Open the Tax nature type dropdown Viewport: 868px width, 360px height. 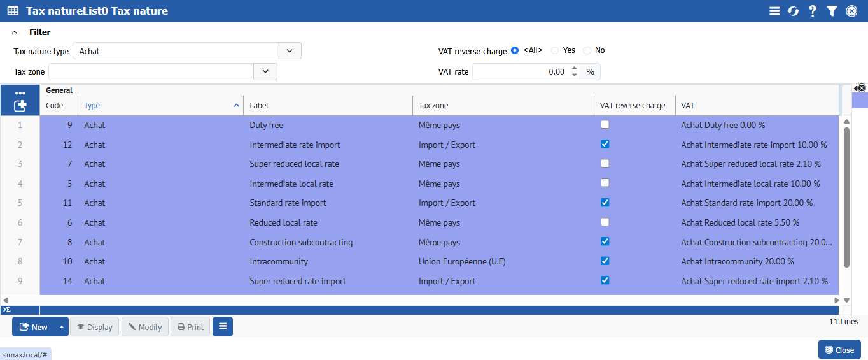[290, 51]
